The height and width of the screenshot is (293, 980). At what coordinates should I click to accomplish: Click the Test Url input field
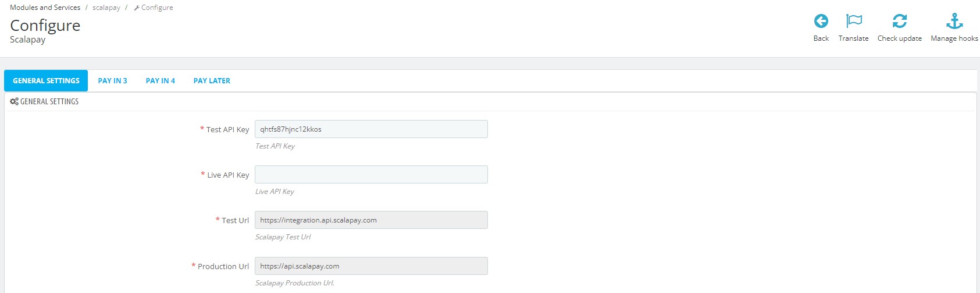pos(371,220)
